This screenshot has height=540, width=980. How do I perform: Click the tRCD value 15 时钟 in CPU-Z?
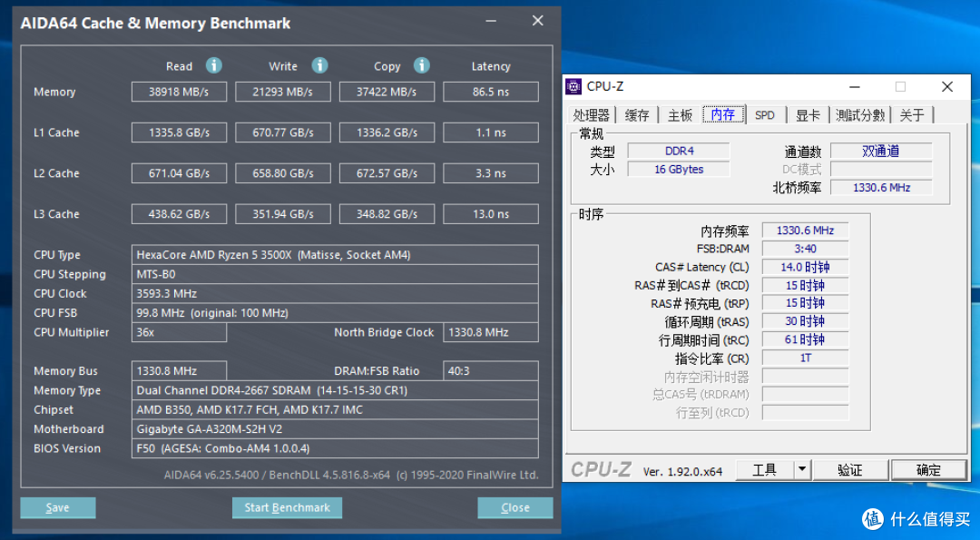pyautogui.click(x=806, y=285)
